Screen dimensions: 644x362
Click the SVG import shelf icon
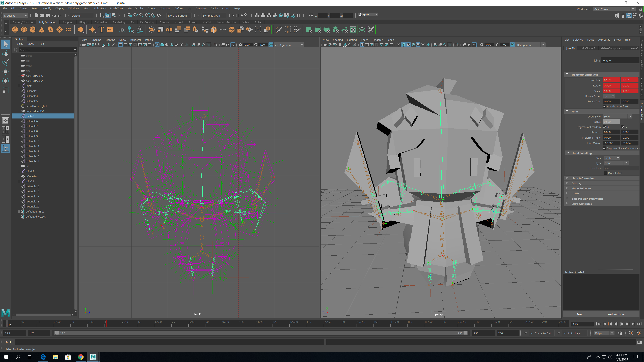click(x=110, y=30)
